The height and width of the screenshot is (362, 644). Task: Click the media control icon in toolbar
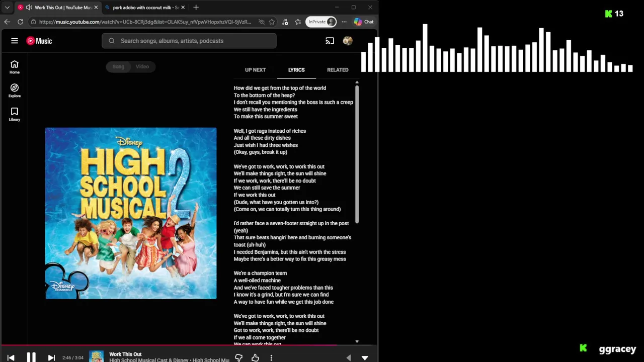click(285, 22)
